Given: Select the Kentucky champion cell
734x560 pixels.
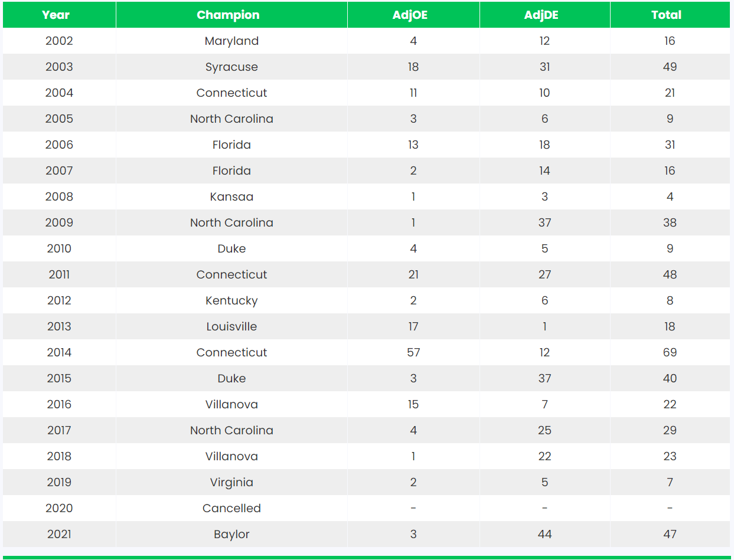Looking at the screenshot, I should point(231,300).
